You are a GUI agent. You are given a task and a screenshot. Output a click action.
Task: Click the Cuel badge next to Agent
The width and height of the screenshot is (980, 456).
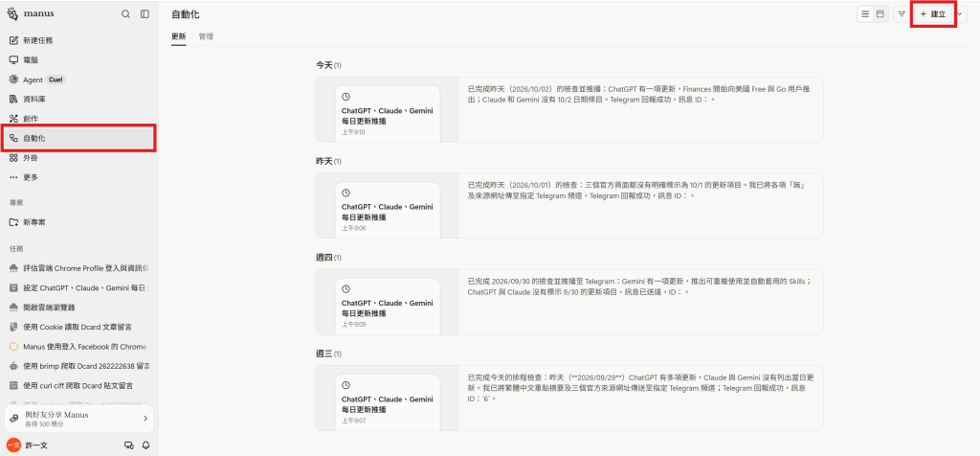(x=55, y=80)
